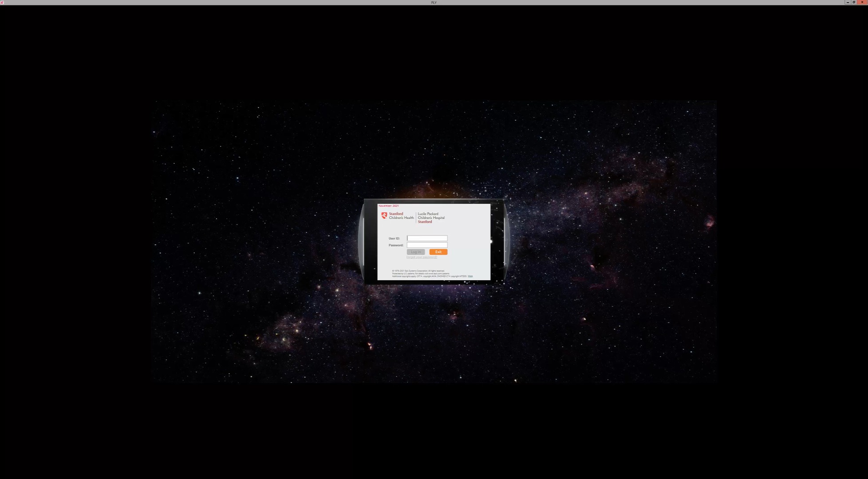Click the User ID label
This screenshot has height=479, width=868.
point(394,239)
